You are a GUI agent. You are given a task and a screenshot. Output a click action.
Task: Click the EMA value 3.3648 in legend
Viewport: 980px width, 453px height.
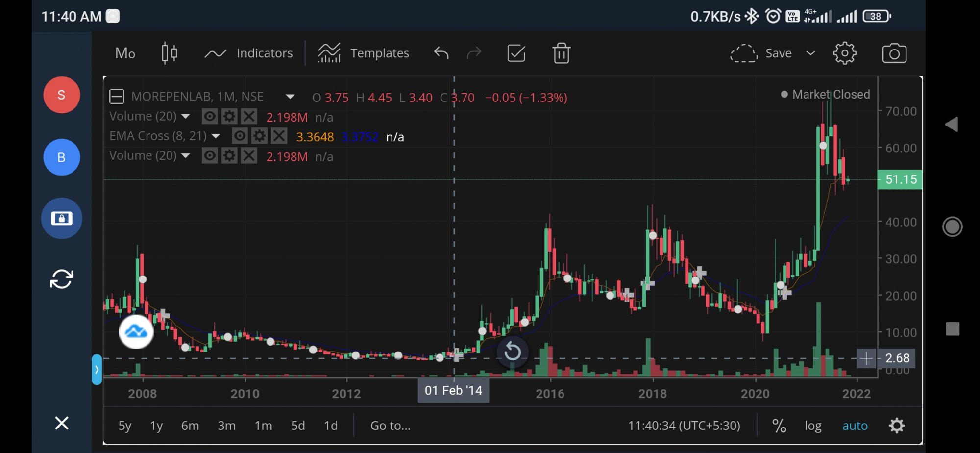pyautogui.click(x=315, y=137)
